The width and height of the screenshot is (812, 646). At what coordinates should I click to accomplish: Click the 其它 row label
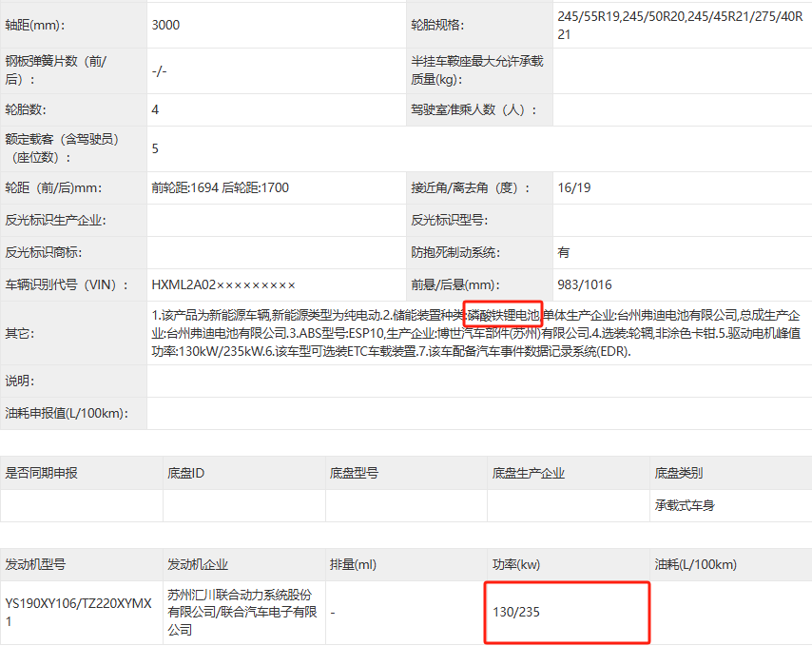tap(20, 333)
